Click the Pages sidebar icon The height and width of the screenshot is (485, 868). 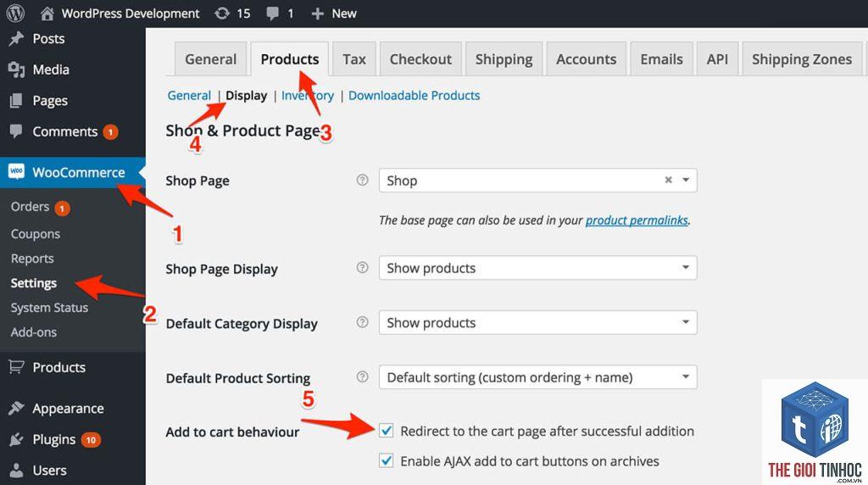[17, 101]
